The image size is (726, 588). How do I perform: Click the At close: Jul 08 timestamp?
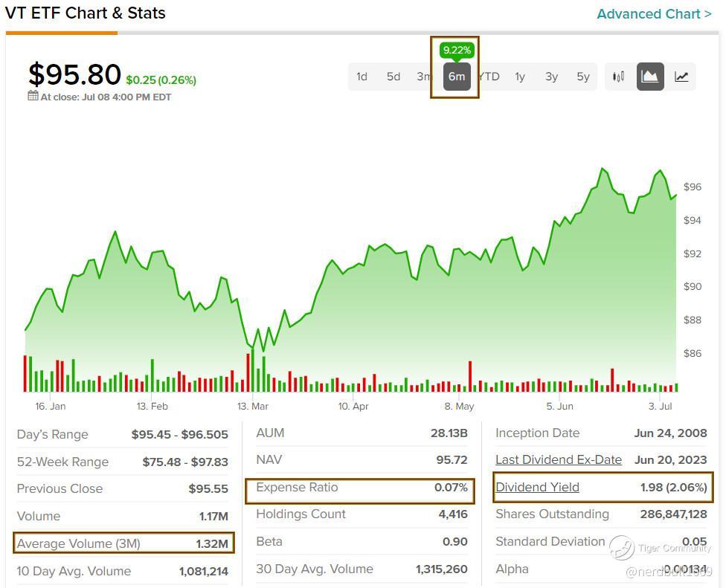click(x=106, y=97)
